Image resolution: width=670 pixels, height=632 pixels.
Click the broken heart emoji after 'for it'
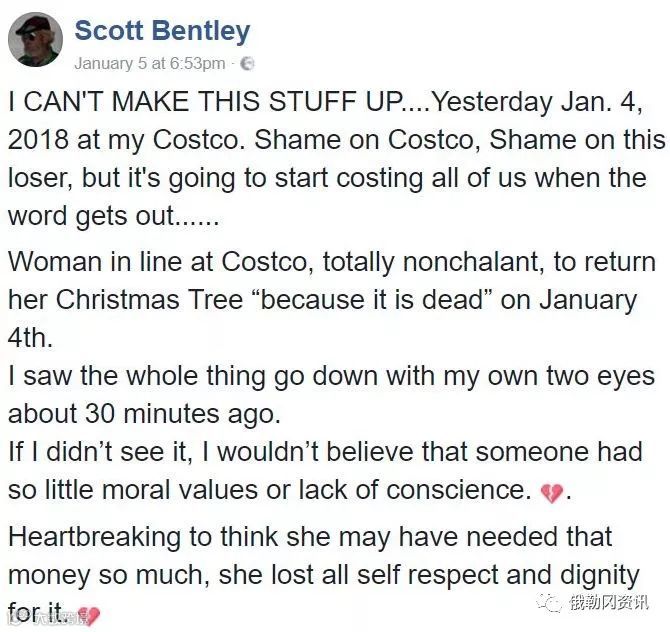coord(88,613)
